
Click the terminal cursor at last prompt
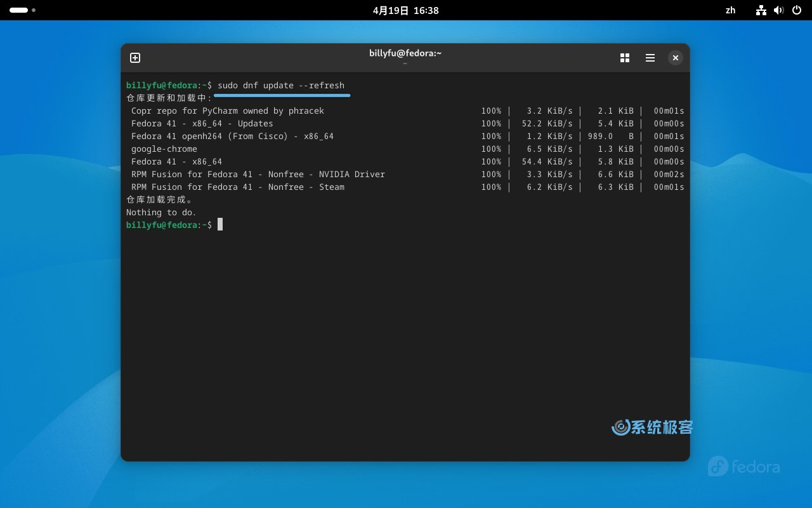(x=220, y=224)
